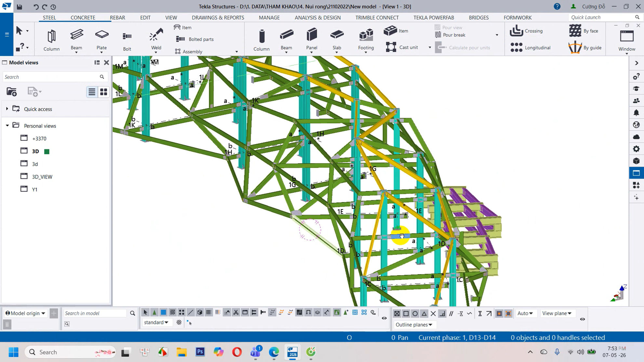Click the Windows Start button

13,352
